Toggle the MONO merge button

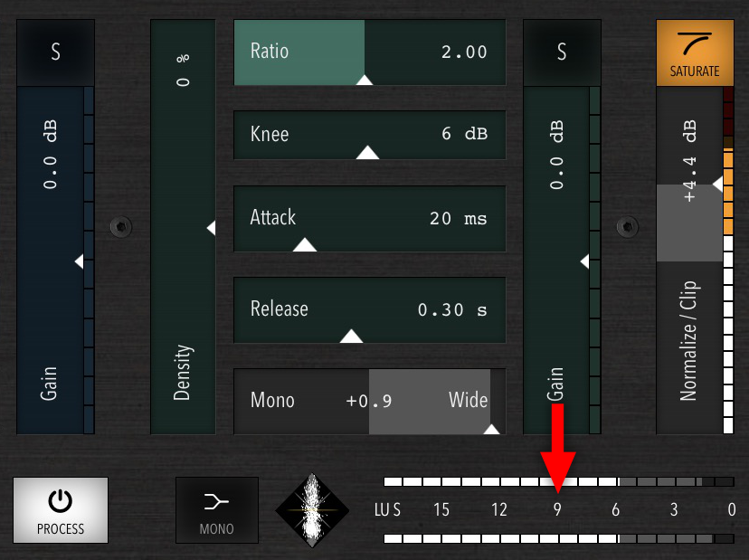coord(217,510)
